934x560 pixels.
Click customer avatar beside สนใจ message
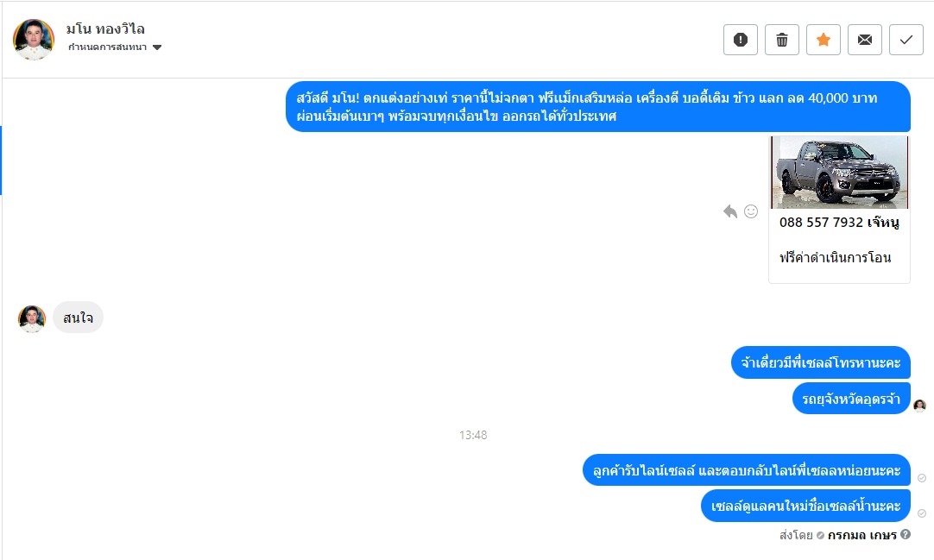click(x=32, y=318)
